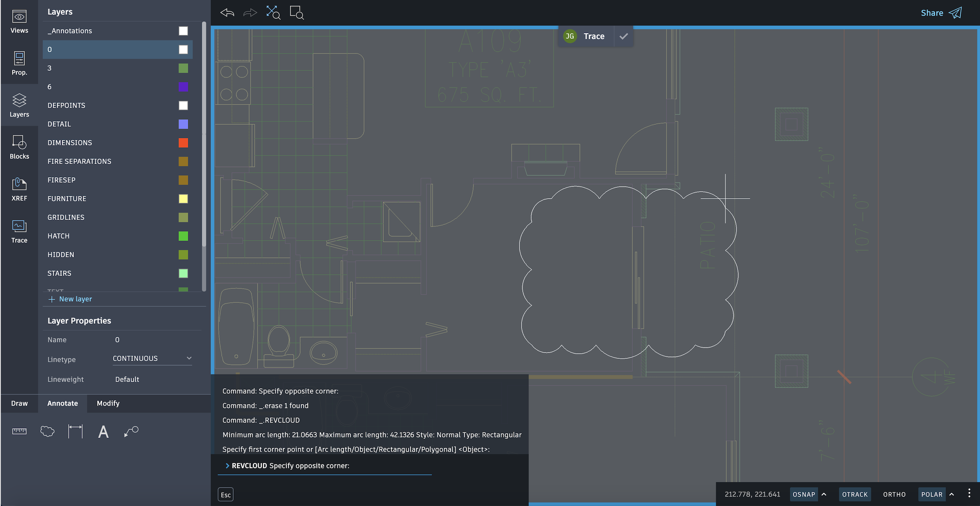Open OSNAP settings expander arrow
980x506 pixels.
pos(825,493)
